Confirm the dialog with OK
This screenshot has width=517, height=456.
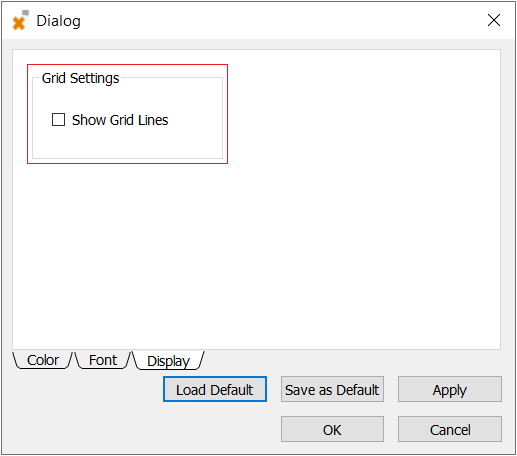[332, 429]
